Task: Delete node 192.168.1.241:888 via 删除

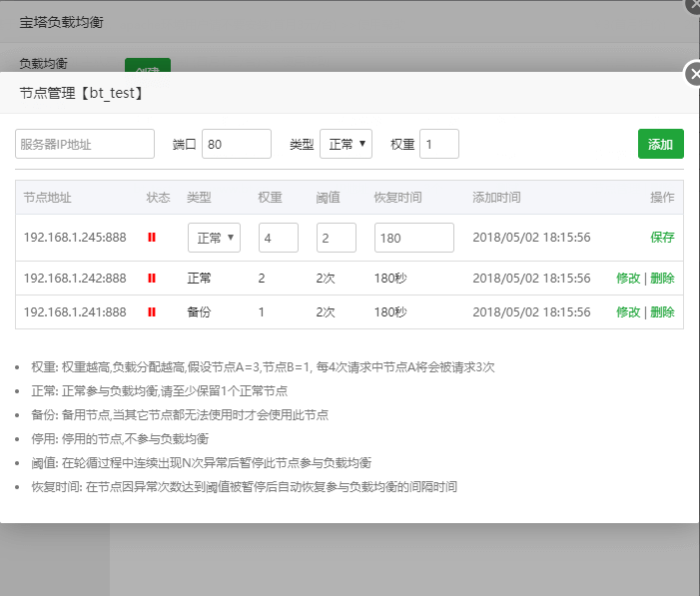Action: (x=662, y=311)
